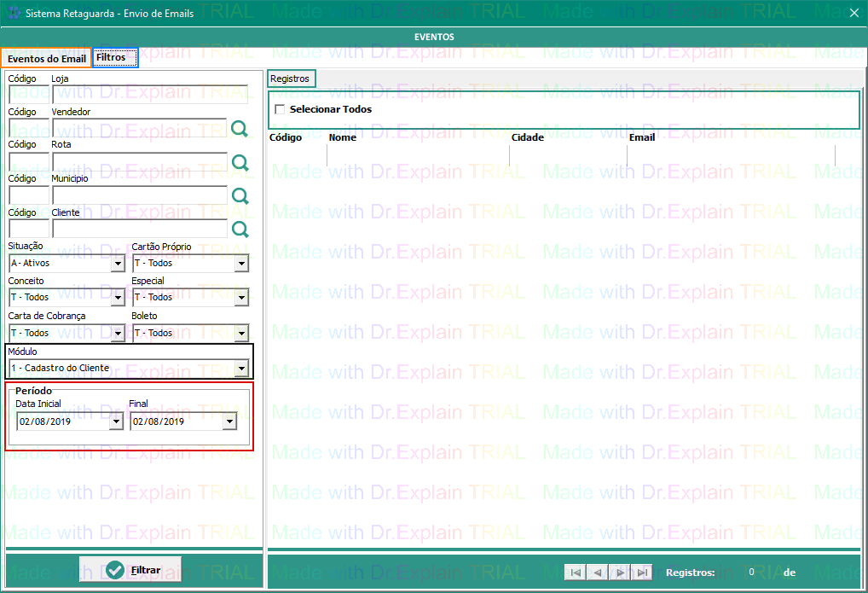Click the Cliente name input field

click(140, 229)
